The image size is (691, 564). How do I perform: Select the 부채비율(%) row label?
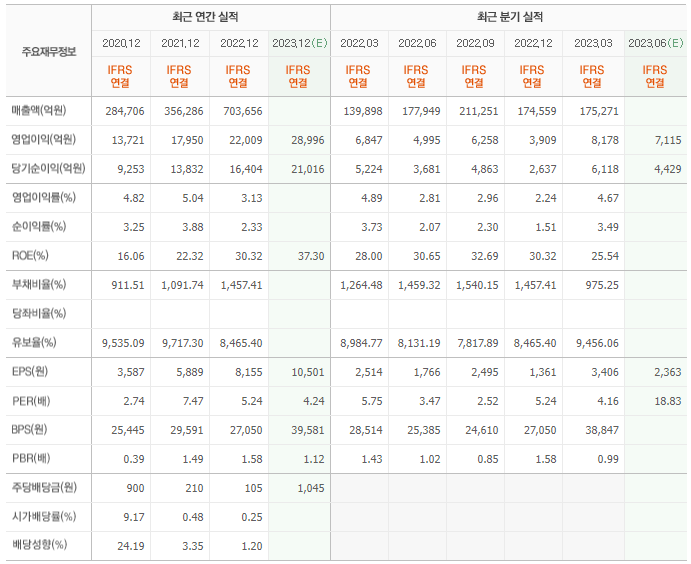(x=39, y=285)
